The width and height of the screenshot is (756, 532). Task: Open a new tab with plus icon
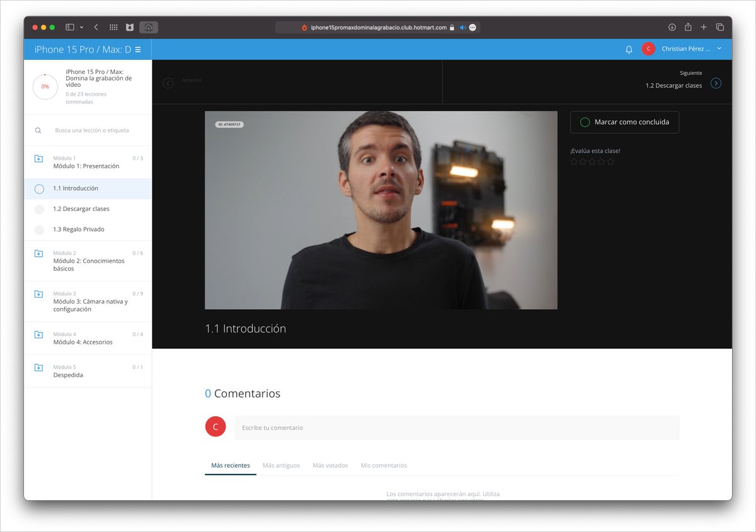click(x=704, y=28)
